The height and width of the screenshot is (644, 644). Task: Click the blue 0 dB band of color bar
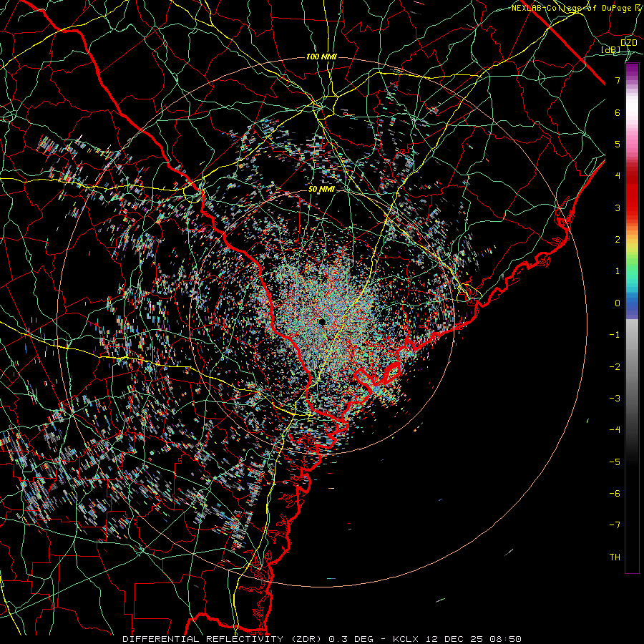(632, 303)
